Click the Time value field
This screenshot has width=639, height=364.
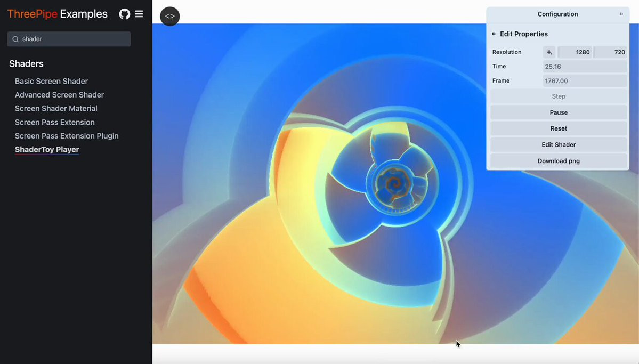585,67
